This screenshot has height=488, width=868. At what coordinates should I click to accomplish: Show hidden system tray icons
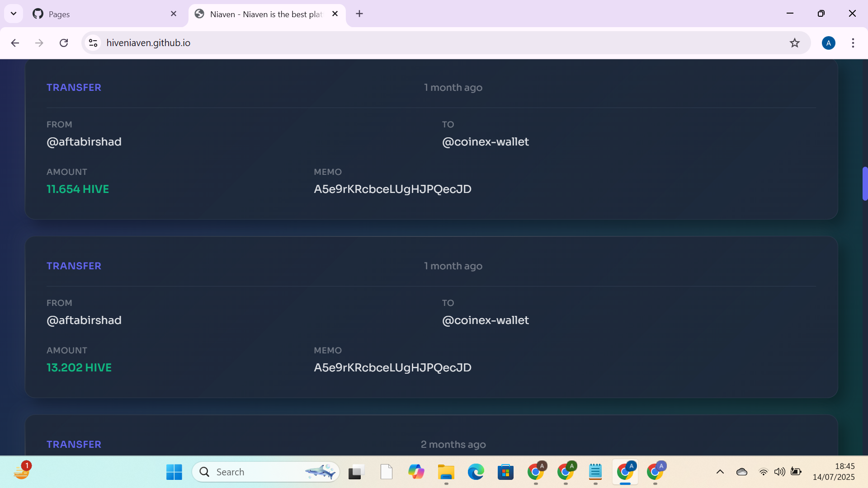click(720, 472)
